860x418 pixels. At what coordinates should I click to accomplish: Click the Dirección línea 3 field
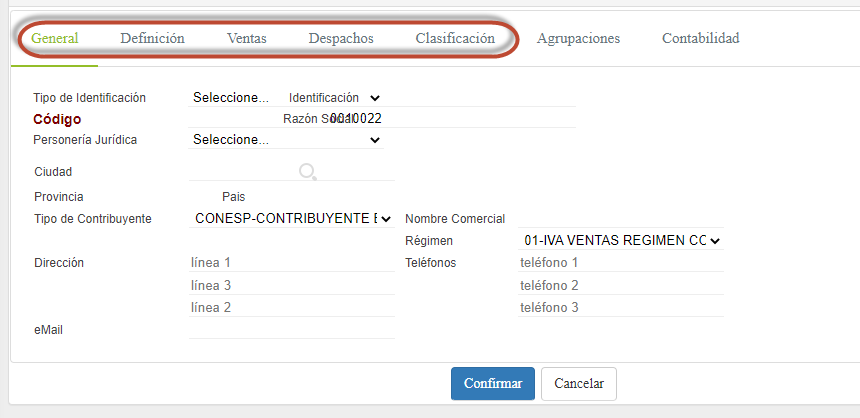tap(291, 286)
